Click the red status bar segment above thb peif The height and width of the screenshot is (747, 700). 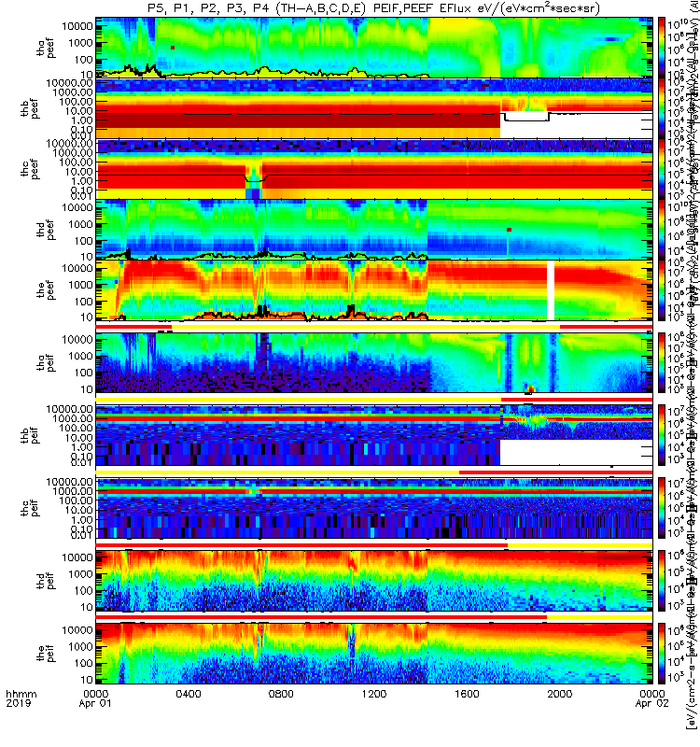pos(577,400)
